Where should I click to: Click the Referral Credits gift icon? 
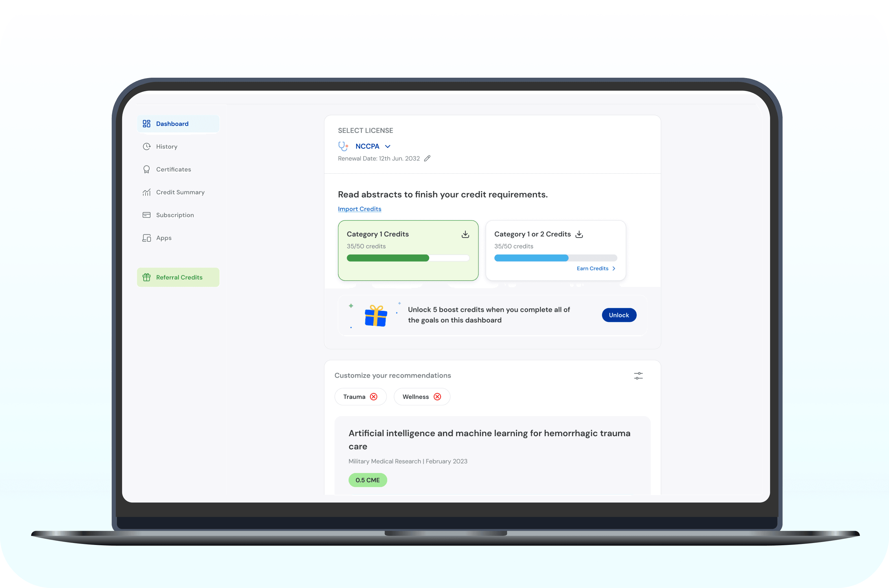pos(146,277)
